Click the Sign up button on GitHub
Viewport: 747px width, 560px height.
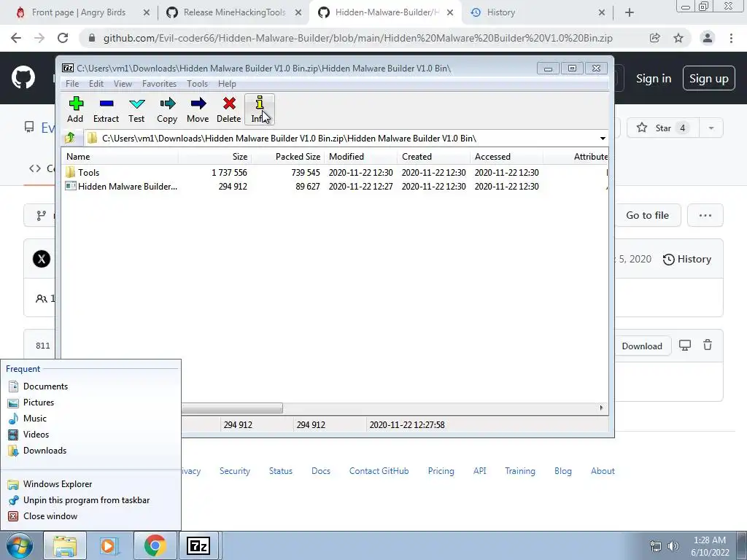click(709, 79)
